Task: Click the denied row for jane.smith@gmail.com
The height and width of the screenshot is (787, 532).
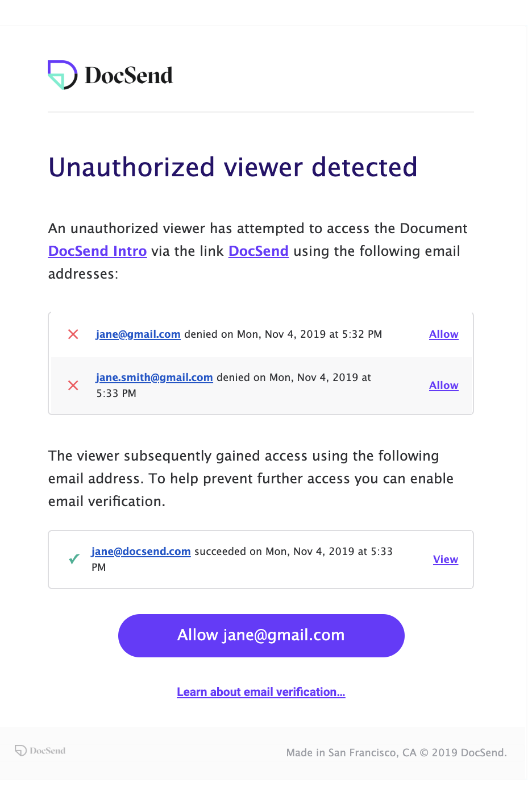Action: coord(262,386)
